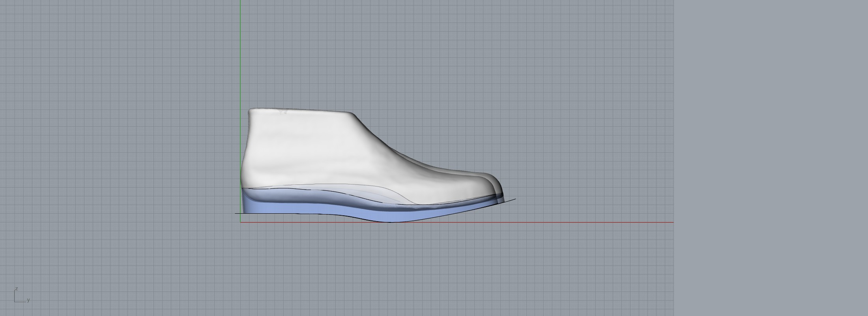Click the origin where red and green axes meet
Image resolution: width=868 pixels, height=316 pixels.
pos(241,222)
